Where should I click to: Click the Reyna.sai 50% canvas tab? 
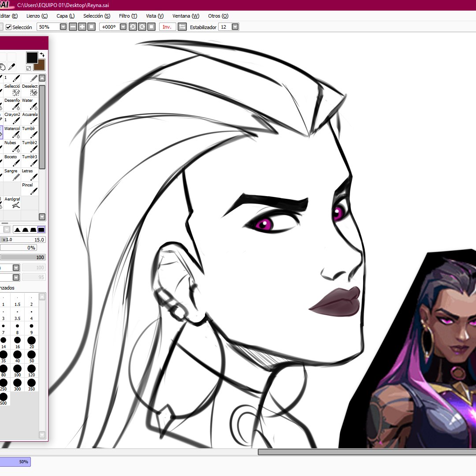point(15,462)
